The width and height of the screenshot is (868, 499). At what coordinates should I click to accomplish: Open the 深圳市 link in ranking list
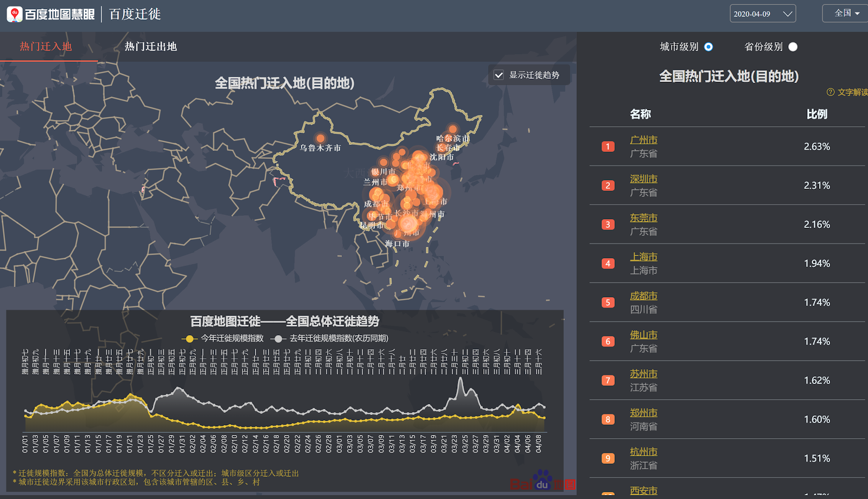pyautogui.click(x=643, y=179)
